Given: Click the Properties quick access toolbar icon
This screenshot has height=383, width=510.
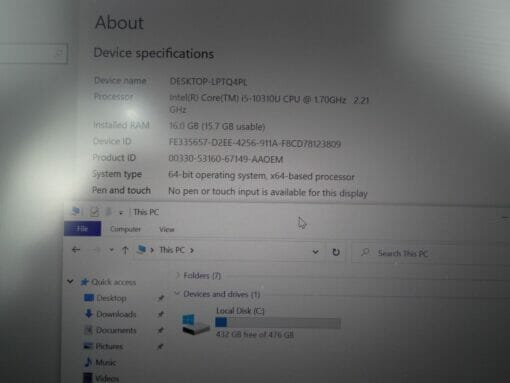Looking at the screenshot, I should (x=94, y=212).
